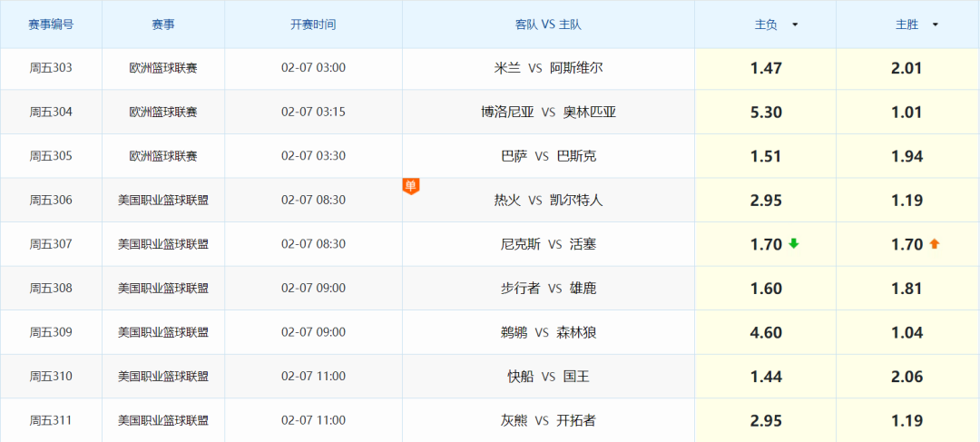Pick 主胜 odds 1.81 for 雄鹿 match
Image resolution: width=980 pixels, height=442 pixels.
tap(906, 289)
